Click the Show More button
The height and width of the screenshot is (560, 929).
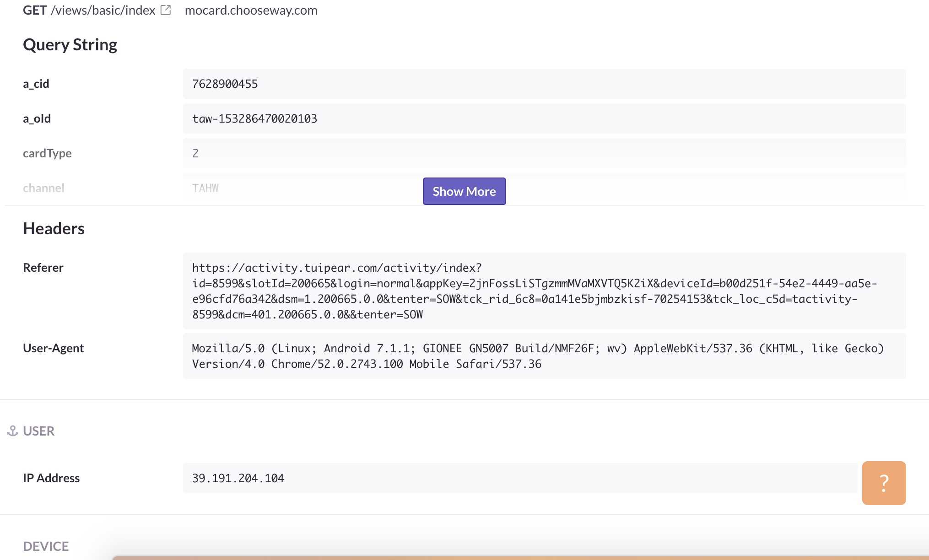(x=464, y=191)
